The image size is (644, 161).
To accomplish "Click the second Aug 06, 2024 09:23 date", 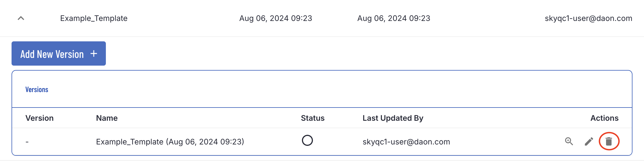I will (393, 18).
